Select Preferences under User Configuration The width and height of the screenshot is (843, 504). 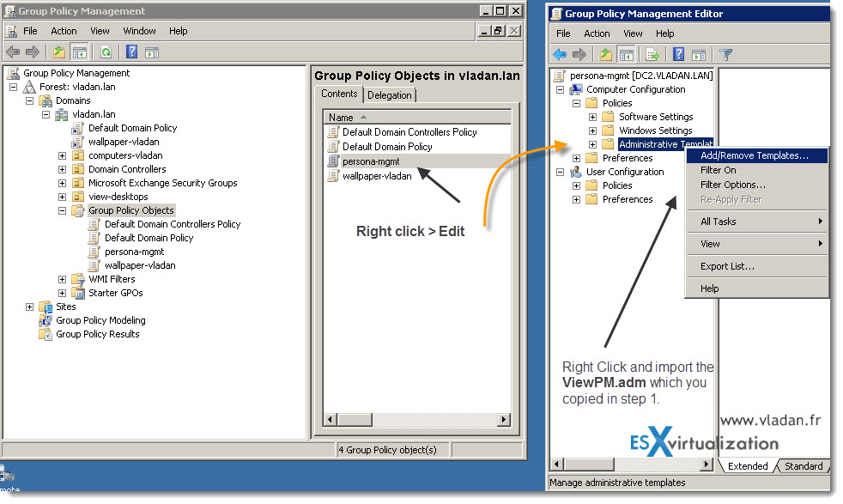628,199
